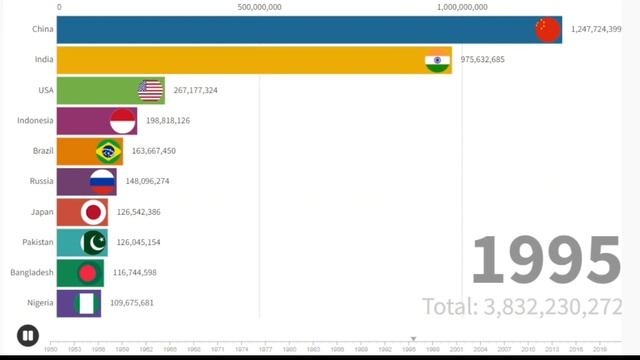Screen dimensions: 640x360
Task: Click the 'China' country label
Action: click(43, 29)
